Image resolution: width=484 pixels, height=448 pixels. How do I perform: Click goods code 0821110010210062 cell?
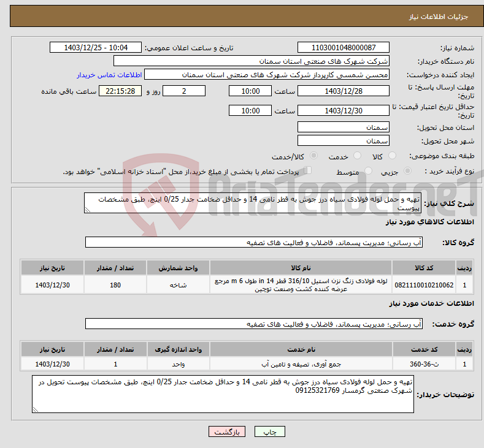click(x=424, y=284)
